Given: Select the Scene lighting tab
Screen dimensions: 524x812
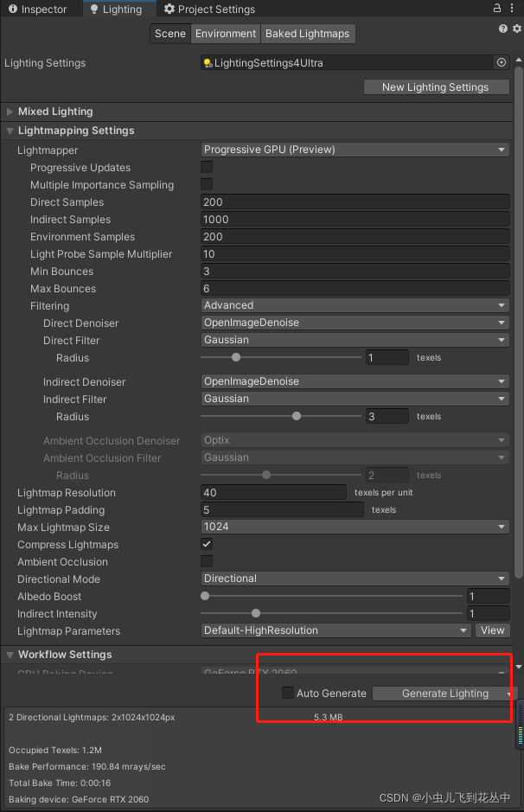Looking at the screenshot, I should pyautogui.click(x=169, y=34).
